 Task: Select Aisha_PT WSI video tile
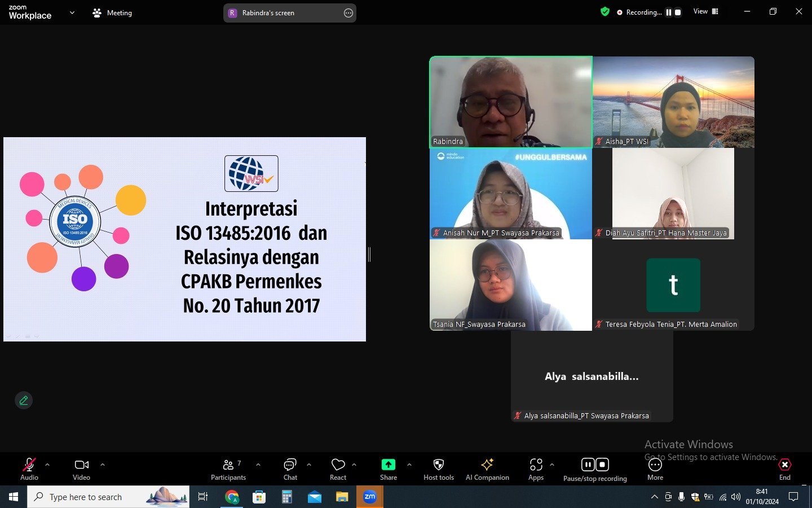[x=673, y=102]
